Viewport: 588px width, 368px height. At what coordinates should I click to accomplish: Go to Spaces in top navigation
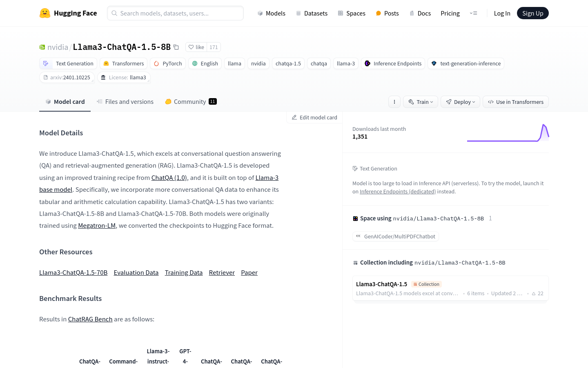click(352, 13)
